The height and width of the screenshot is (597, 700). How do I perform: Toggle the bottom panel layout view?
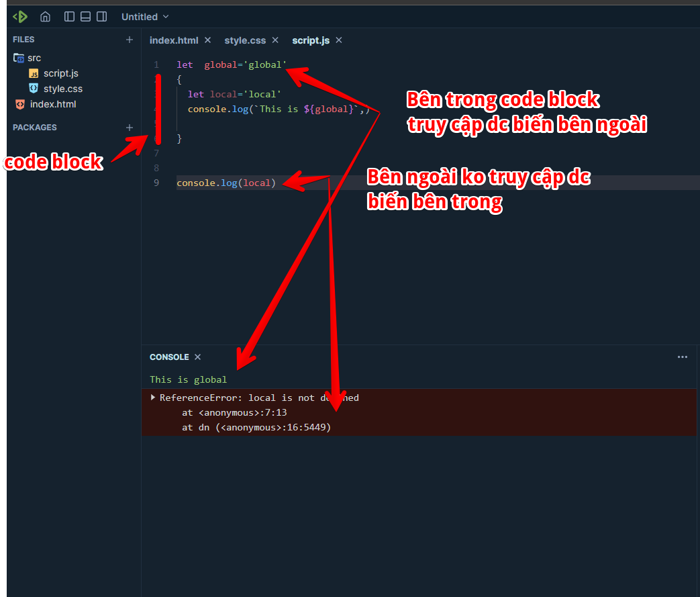[x=85, y=16]
